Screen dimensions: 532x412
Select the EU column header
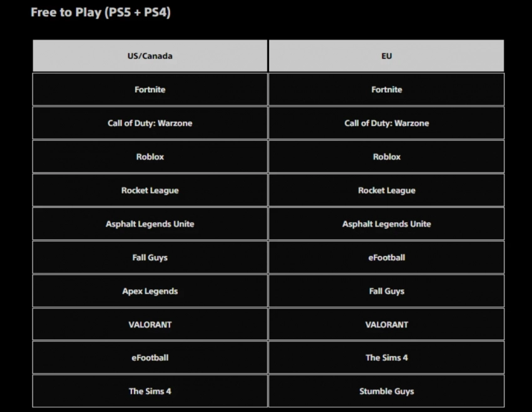386,56
